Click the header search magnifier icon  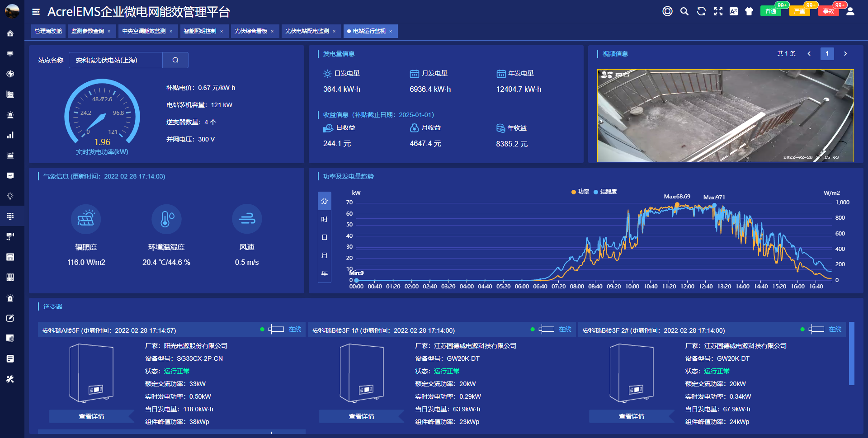click(684, 12)
